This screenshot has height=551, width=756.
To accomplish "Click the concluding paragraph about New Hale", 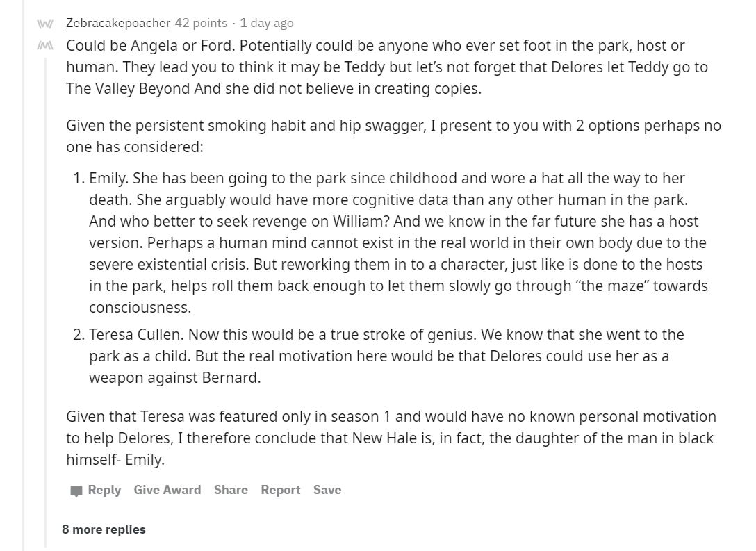I will tap(391, 438).
